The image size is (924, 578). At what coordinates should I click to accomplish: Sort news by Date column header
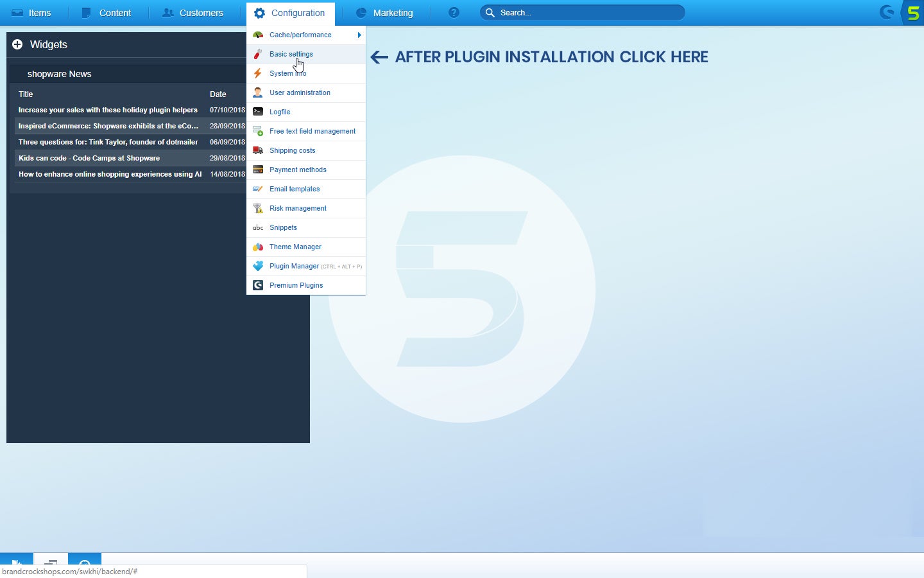point(218,94)
